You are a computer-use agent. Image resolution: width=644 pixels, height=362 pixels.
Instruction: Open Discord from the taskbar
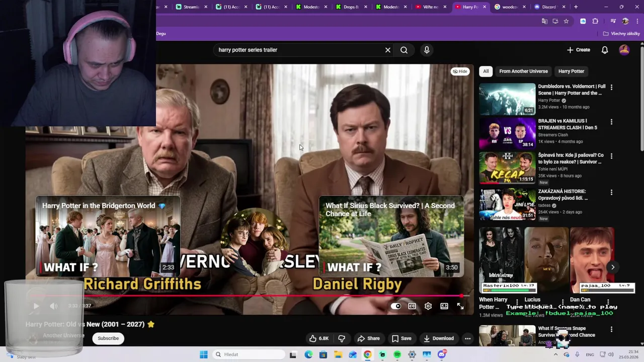pyautogui.click(x=441, y=354)
